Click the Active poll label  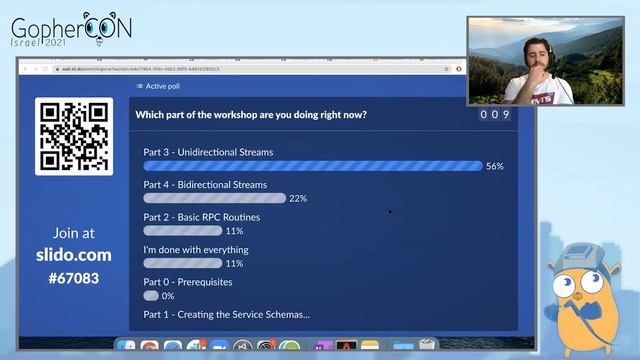[162, 86]
